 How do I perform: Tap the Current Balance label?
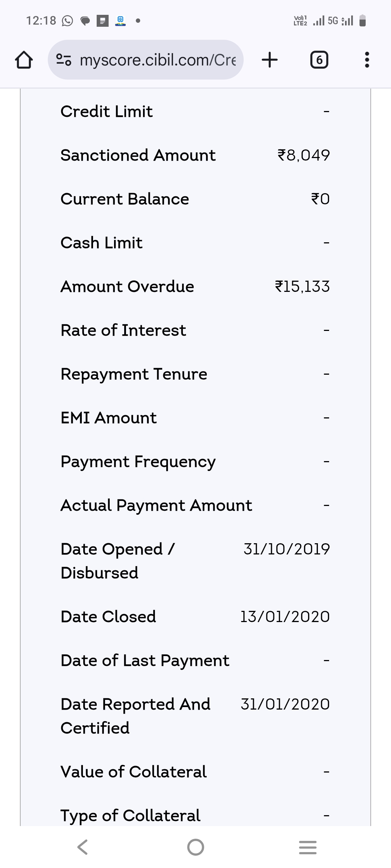125,199
